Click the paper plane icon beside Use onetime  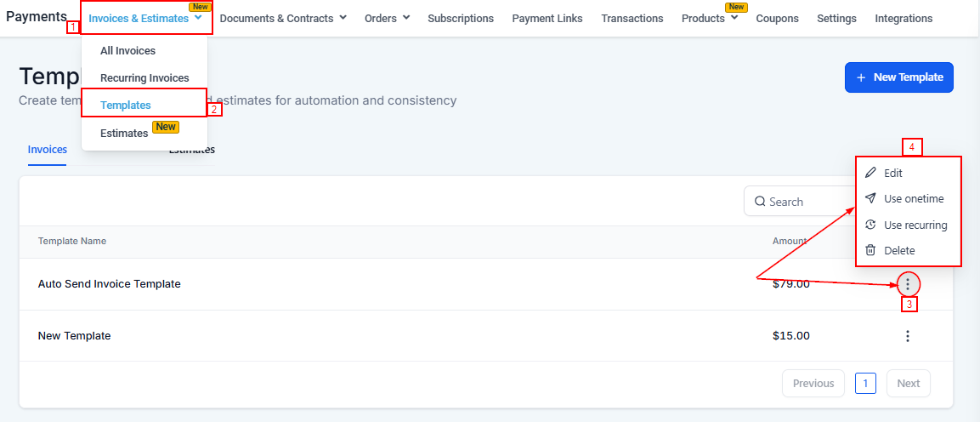(870, 198)
